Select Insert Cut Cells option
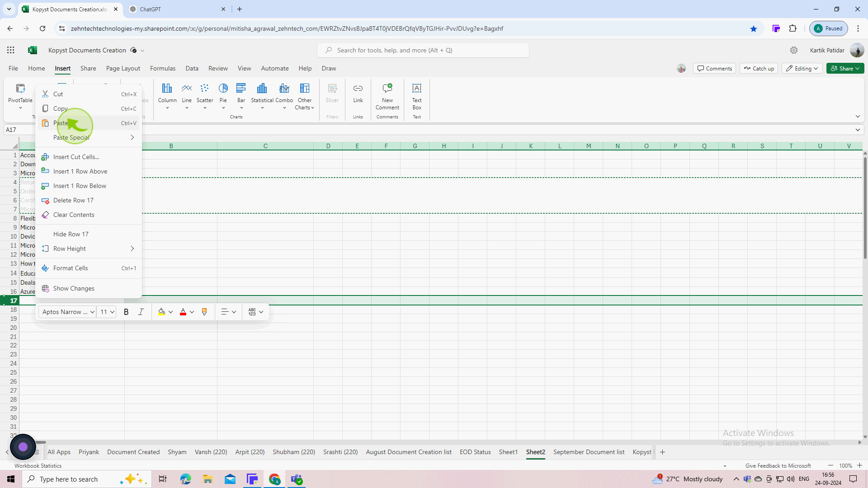 click(89, 157)
